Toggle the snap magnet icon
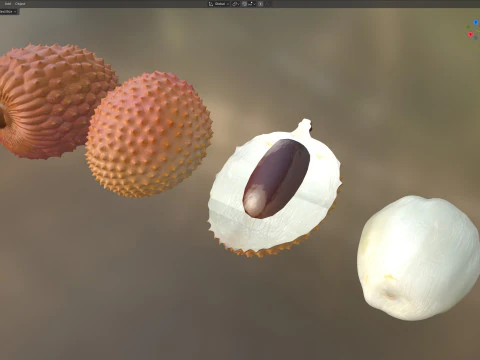Image resolution: width=480 pixels, height=360 pixels. 244,4
